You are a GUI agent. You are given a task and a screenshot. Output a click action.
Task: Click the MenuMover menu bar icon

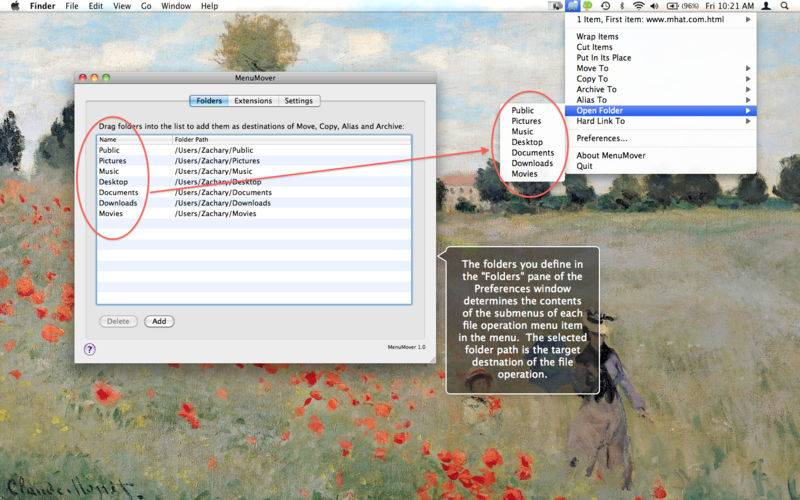tap(573, 6)
